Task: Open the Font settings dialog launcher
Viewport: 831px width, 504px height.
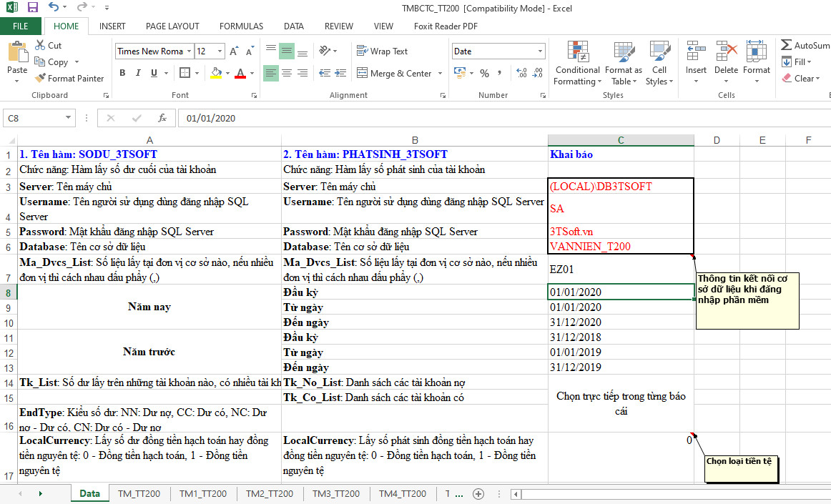Action: click(254, 95)
